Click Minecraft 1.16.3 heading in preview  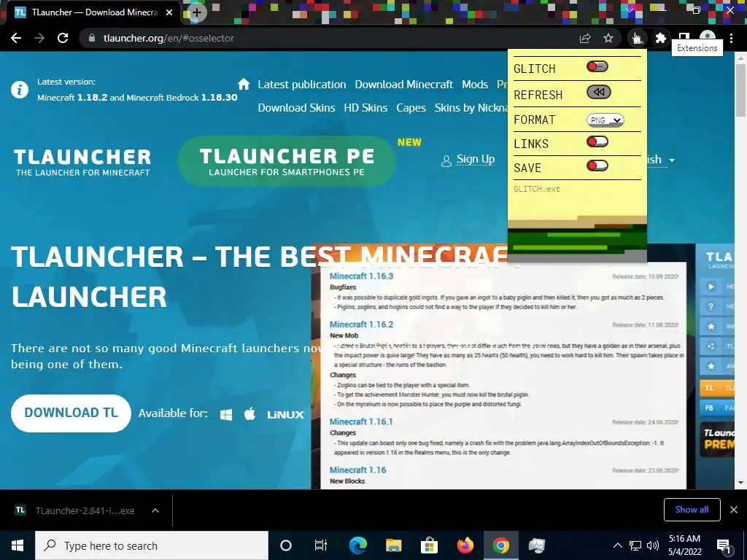361,276
